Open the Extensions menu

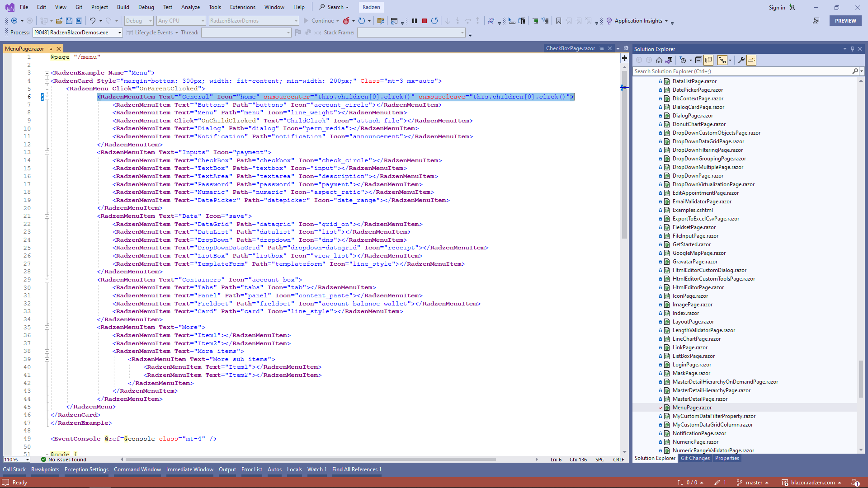[242, 7]
